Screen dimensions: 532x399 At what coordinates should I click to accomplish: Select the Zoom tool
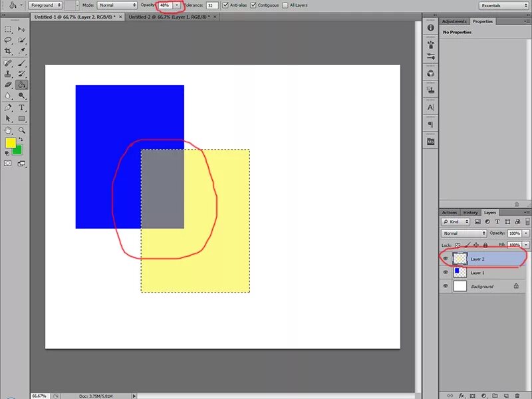click(22, 130)
